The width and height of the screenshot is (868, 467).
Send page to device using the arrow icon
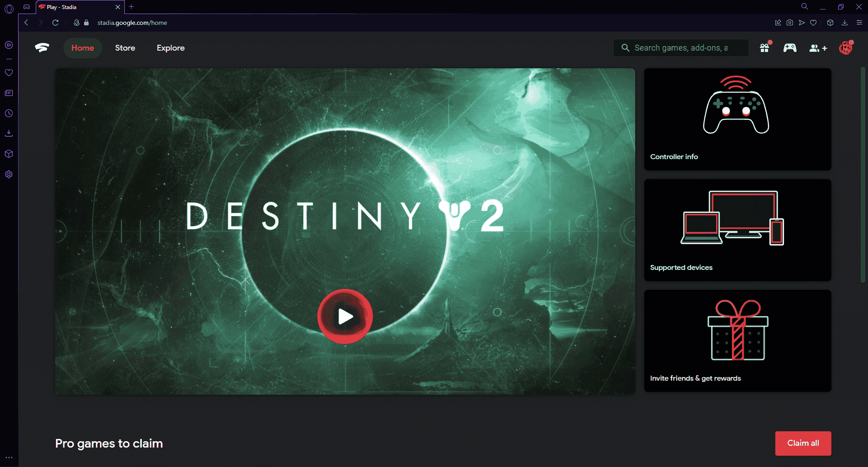click(x=802, y=23)
